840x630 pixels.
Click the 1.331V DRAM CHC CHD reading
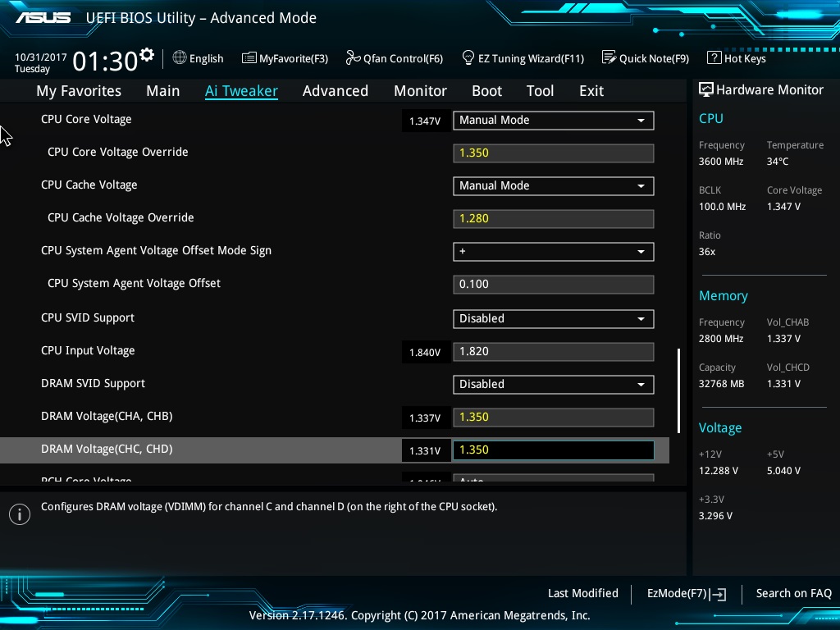[426, 451]
